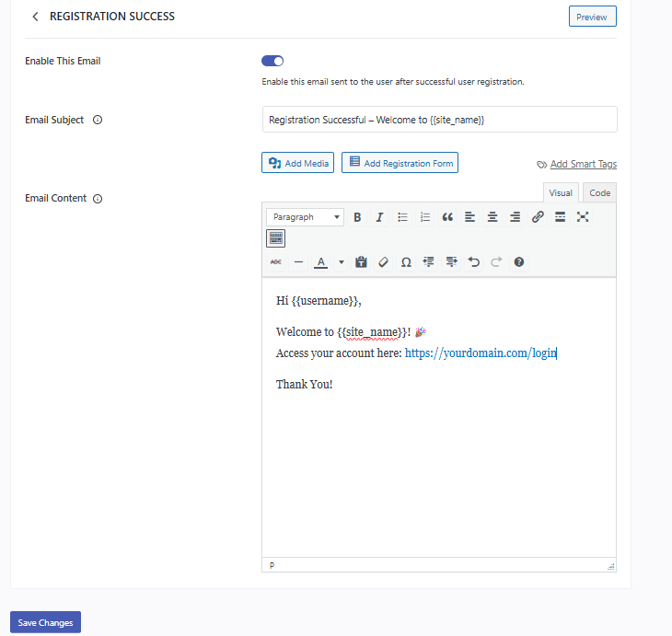This screenshot has width=672, height=636.
Task: Toggle bold formatting in the editor
Action: click(x=357, y=217)
